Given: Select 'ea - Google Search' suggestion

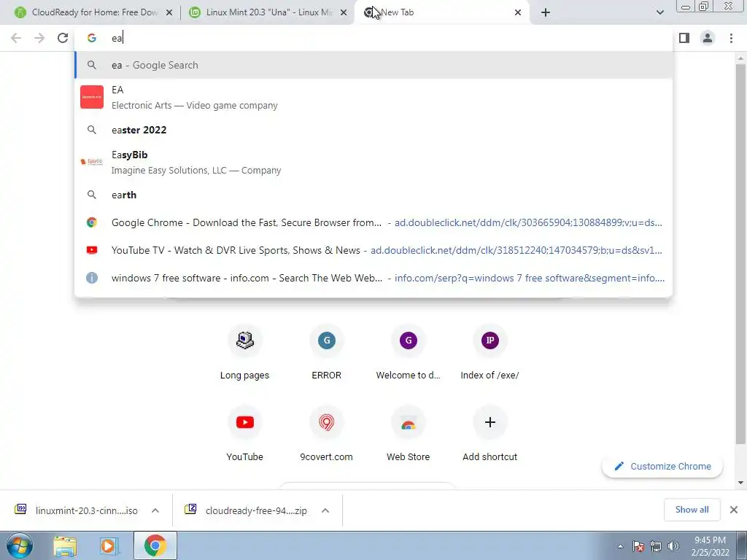Looking at the screenshot, I should click(x=373, y=65).
